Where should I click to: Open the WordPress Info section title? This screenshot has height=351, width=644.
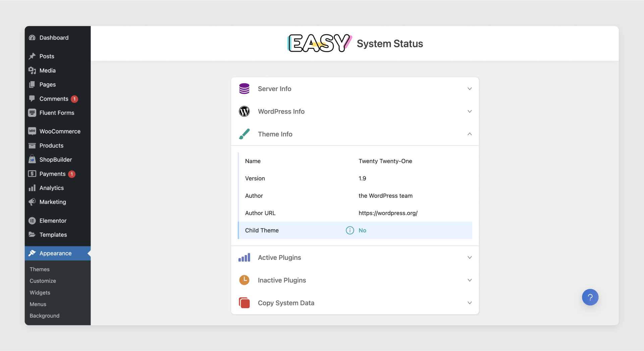tap(281, 111)
